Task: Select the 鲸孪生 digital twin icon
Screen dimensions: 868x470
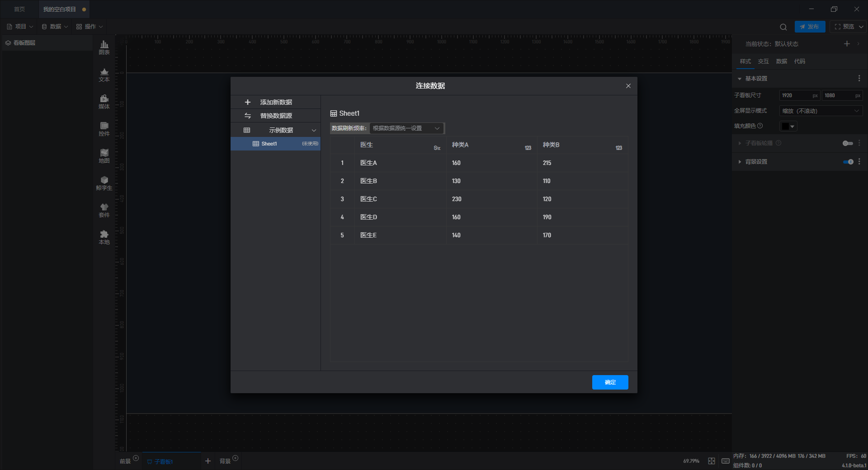Action: click(x=104, y=183)
